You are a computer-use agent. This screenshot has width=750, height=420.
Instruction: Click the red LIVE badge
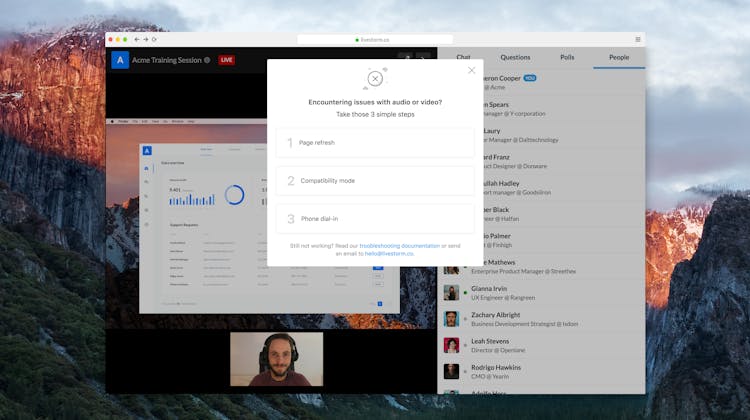coord(227,60)
